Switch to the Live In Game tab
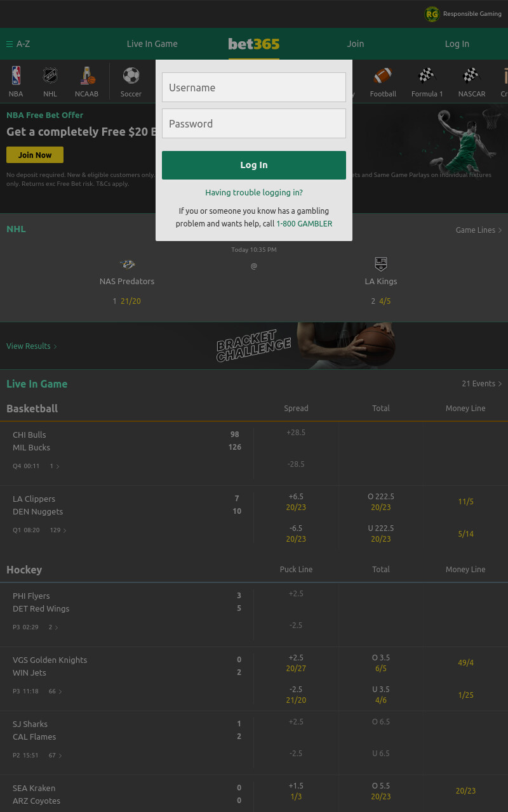Image resolution: width=508 pixels, height=812 pixels. click(x=152, y=44)
